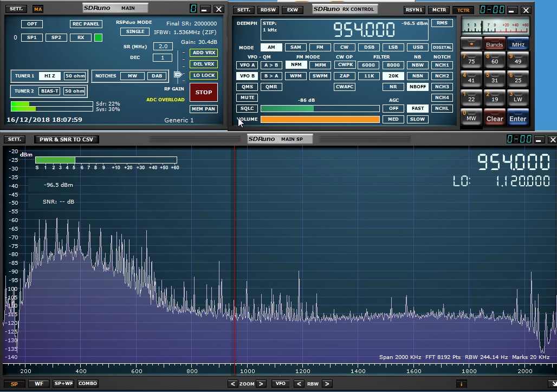Screen dimensions: 557x392
Task: Click zoom in arrow right of ZOOM
Action: 261,383
